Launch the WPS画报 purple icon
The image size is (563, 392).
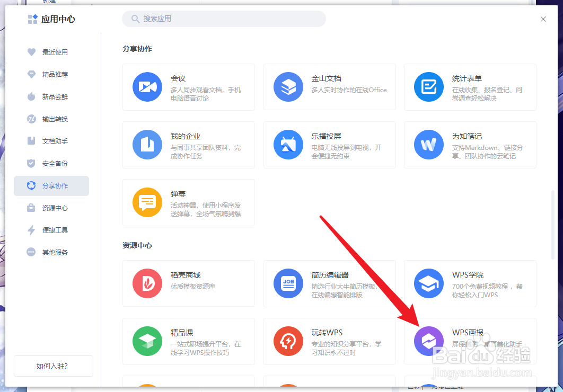pyautogui.click(x=429, y=341)
